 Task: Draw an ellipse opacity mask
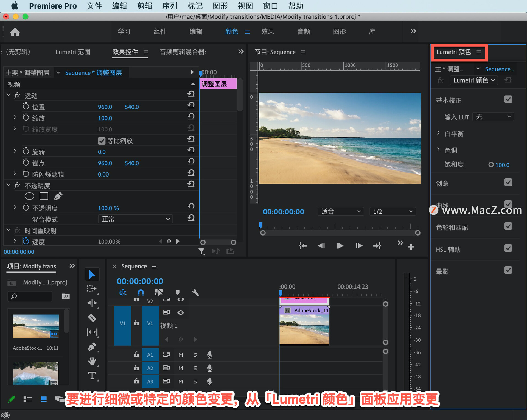coord(29,196)
